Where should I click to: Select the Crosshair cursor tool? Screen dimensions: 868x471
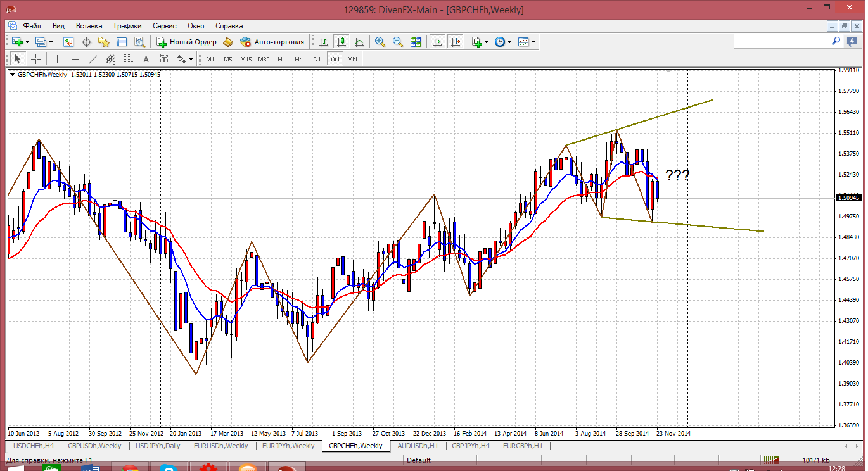pos(36,59)
